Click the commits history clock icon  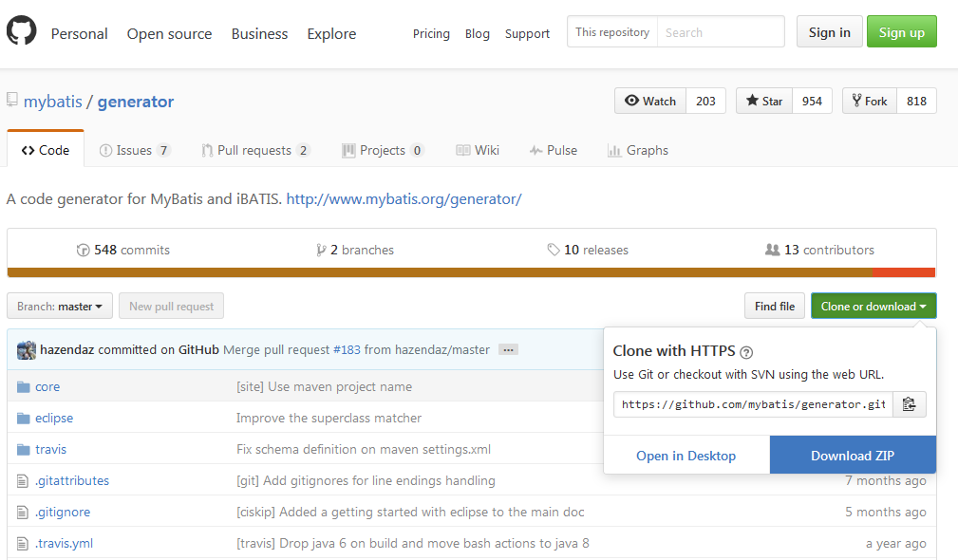(x=84, y=250)
